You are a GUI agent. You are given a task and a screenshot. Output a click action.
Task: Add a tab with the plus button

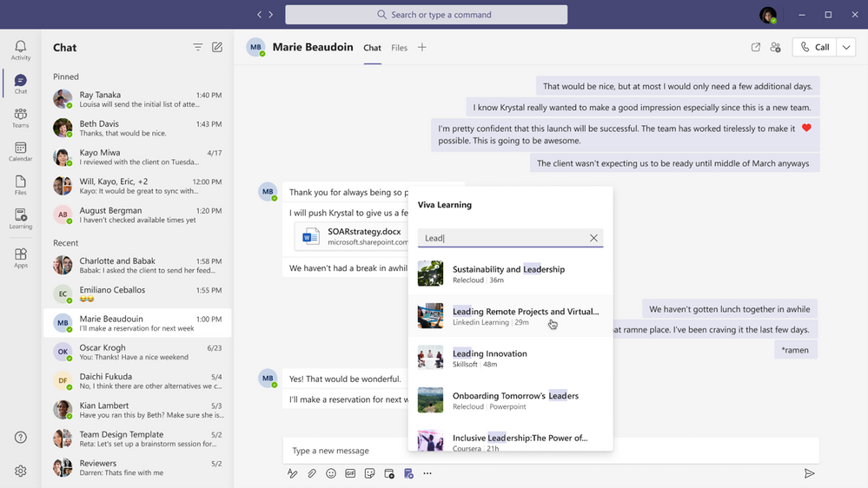pos(422,48)
